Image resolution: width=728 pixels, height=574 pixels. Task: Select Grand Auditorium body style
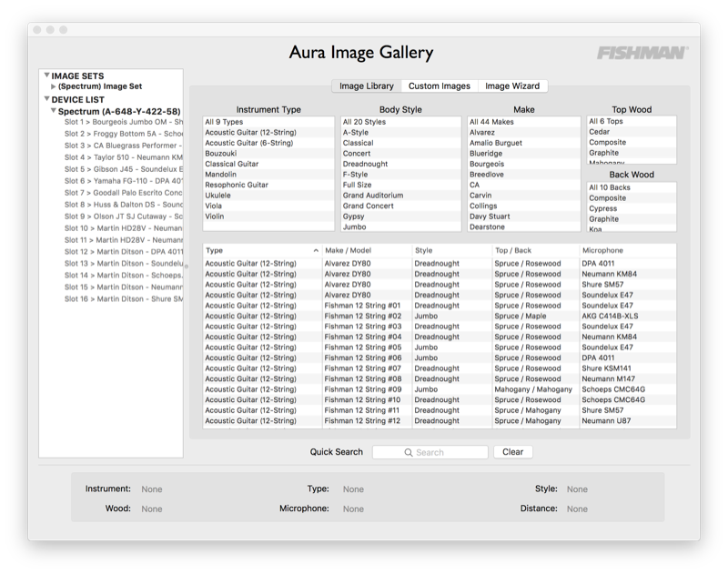(x=400, y=196)
